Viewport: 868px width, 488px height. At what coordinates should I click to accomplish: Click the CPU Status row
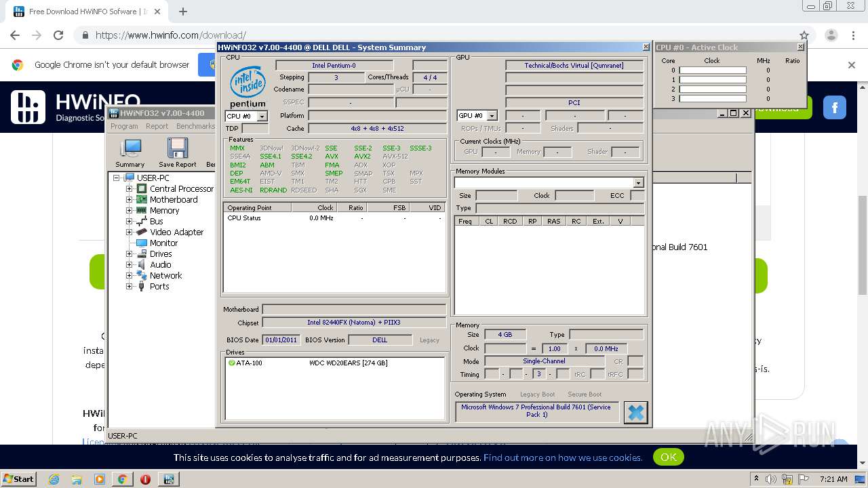tap(334, 218)
